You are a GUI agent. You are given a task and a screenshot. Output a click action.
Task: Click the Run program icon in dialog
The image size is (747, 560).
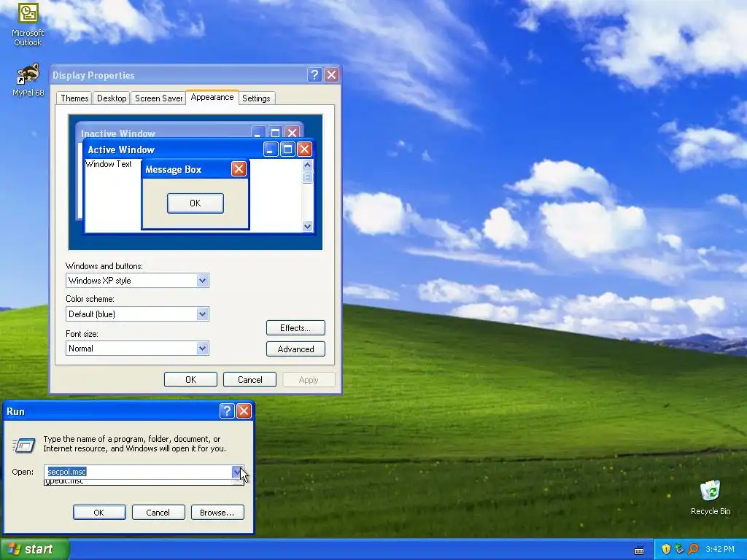[x=23, y=445]
